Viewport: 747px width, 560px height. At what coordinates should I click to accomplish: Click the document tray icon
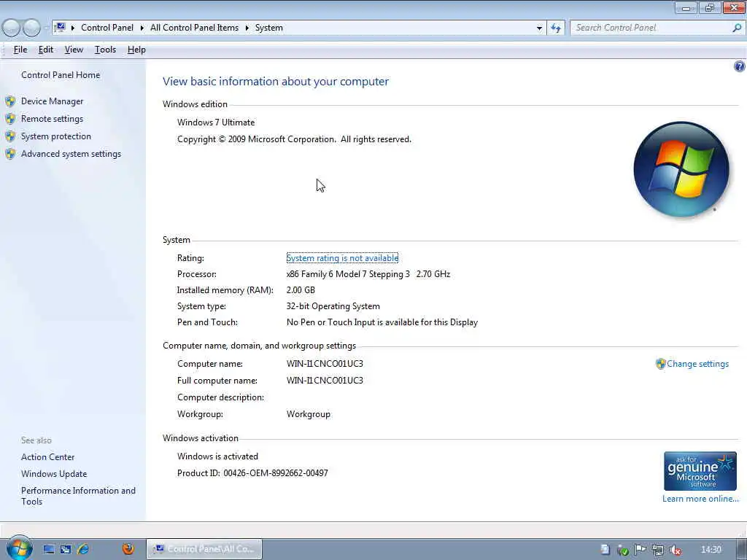[605, 550]
